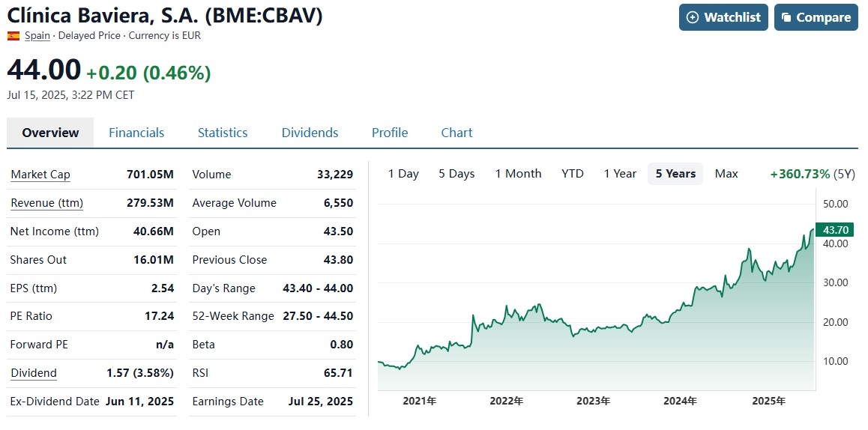Click the Previous Close value 43.80
The image size is (868, 430).
click(338, 259)
